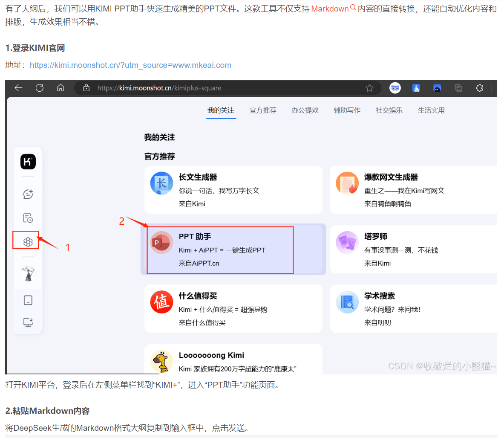This screenshot has width=504, height=438.
Task: Click the 塔罗师 purple cards icon
Action: 347,243
